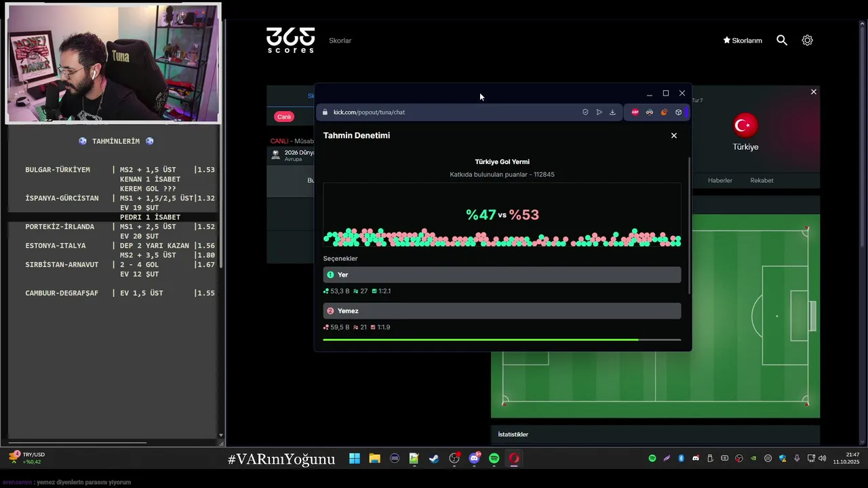
Task: Click the microphone tray icon
Action: (797, 459)
